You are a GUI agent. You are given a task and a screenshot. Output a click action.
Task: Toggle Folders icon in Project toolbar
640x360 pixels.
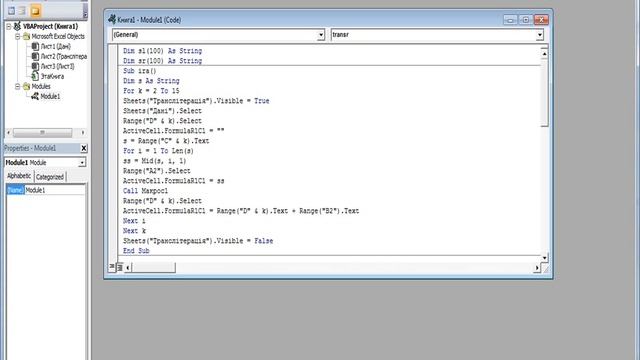click(36, 11)
